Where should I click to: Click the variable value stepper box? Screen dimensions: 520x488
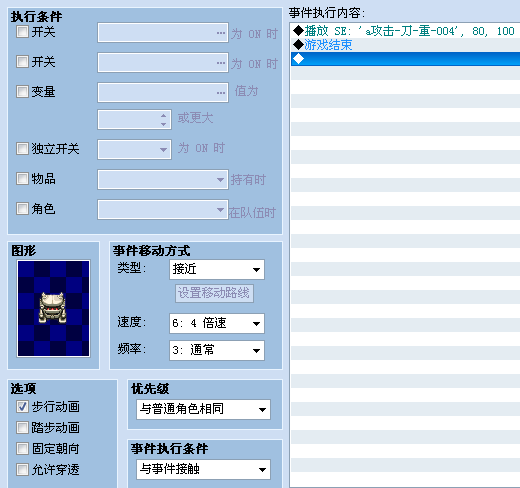pyautogui.click(x=134, y=119)
